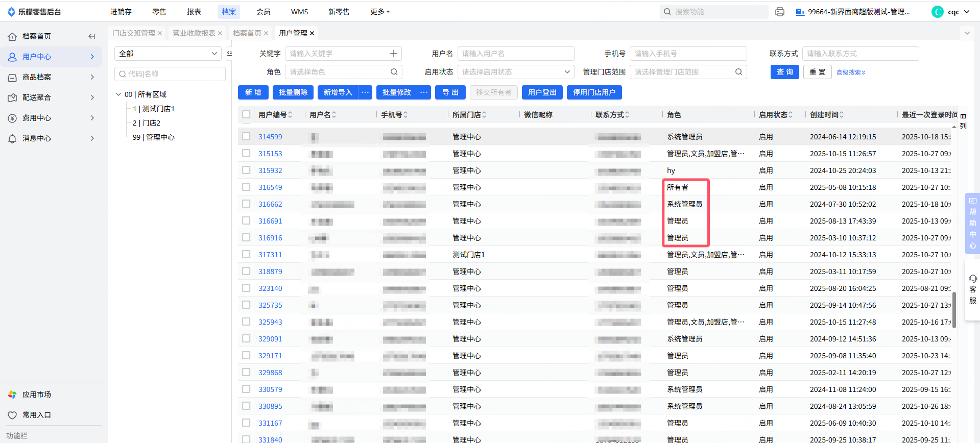This screenshot has width=980, height=443.
Task: Open the 全部 dropdown in the region panel
Action: pyautogui.click(x=168, y=54)
